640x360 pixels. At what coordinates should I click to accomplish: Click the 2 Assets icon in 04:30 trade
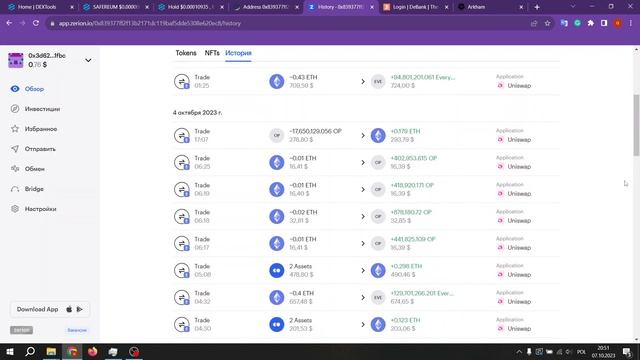point(277,324)
